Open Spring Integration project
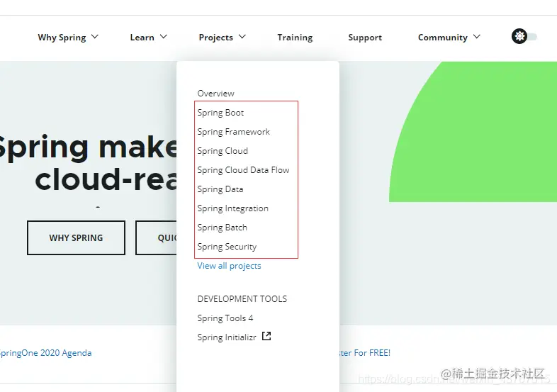Screen dimensions: 557x392 tap(232, 208)
